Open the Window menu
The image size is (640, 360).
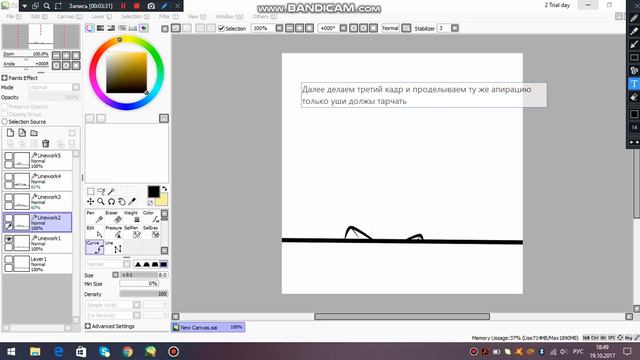tap(229, 17)
